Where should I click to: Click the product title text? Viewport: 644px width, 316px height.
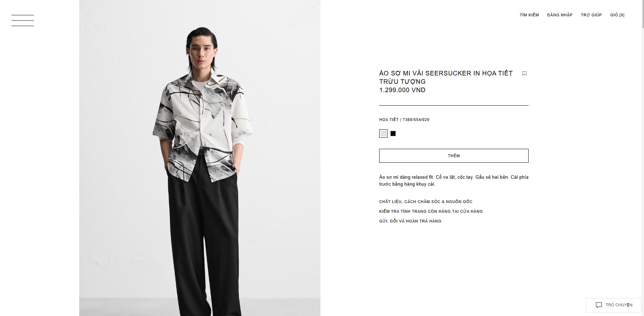pos(446,77)
